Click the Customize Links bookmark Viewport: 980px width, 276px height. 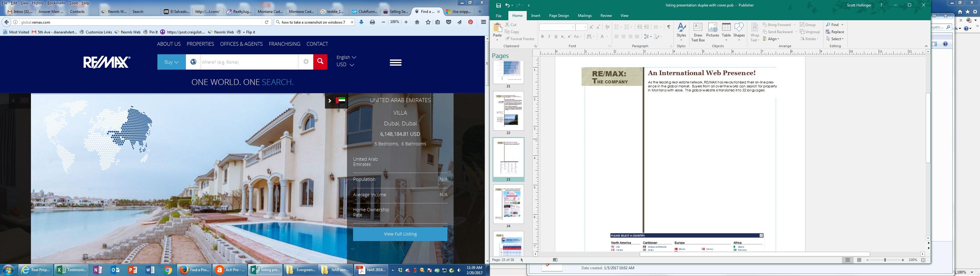[96, 32]
